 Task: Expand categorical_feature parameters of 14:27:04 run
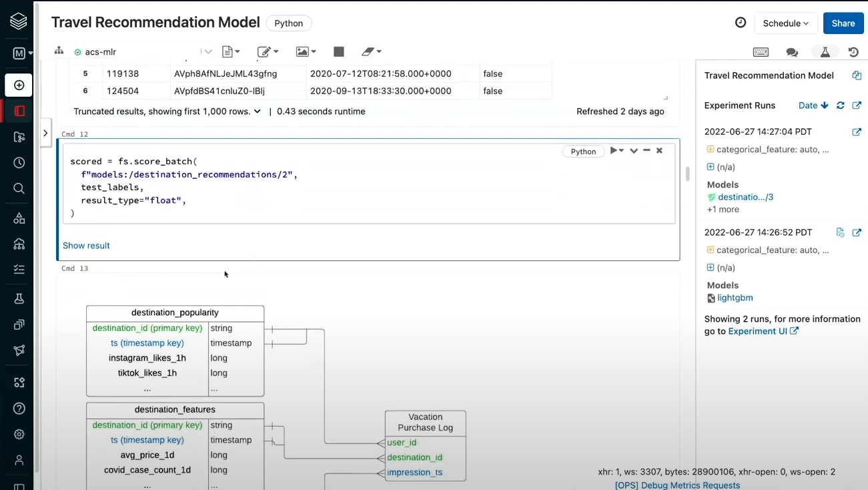click(x=711, y=150)
